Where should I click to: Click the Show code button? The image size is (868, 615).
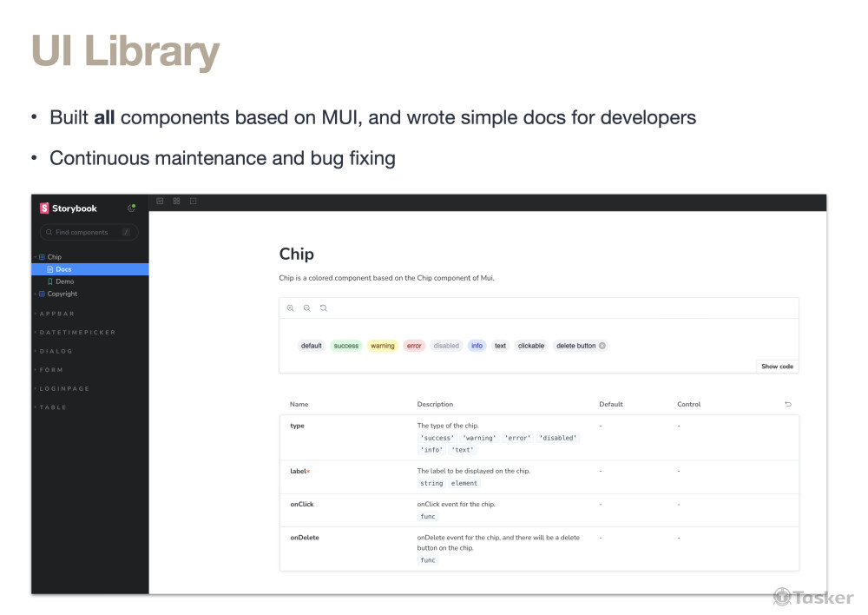(777, 367)
